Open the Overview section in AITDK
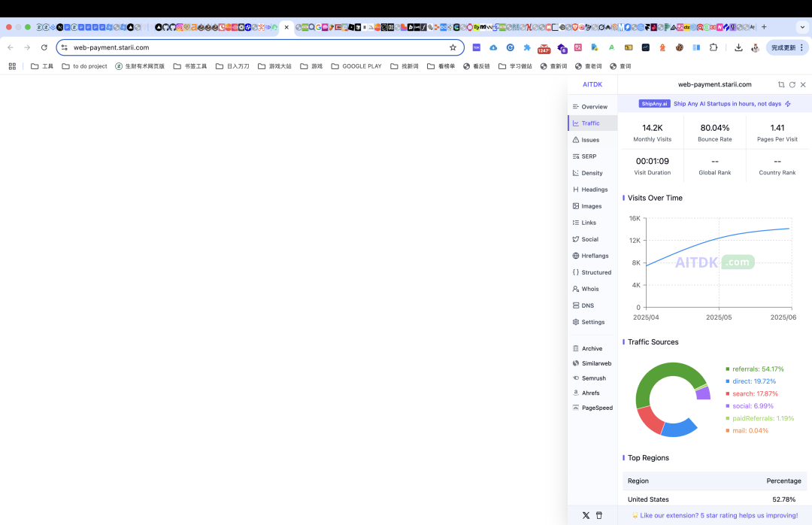The height and width of the screenshot is (525, 812). [592, 107]
